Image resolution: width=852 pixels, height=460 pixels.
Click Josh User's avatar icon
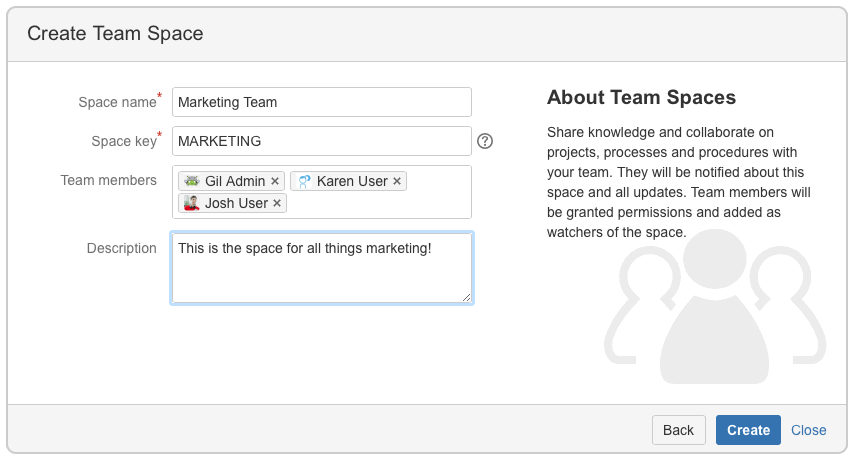(192, 204)
